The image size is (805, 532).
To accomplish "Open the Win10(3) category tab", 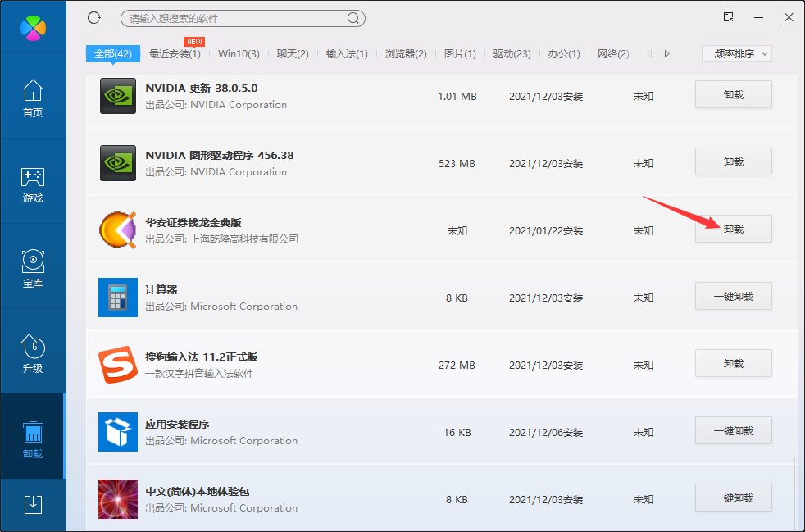I will click(x=239, y=54).
